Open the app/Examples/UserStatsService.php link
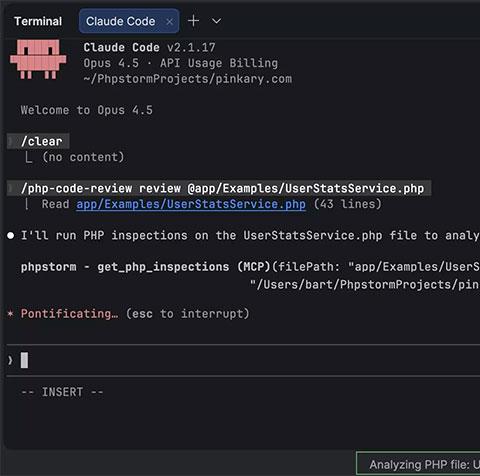The height and width of the screenshot is (476, 480). (191, 204)
